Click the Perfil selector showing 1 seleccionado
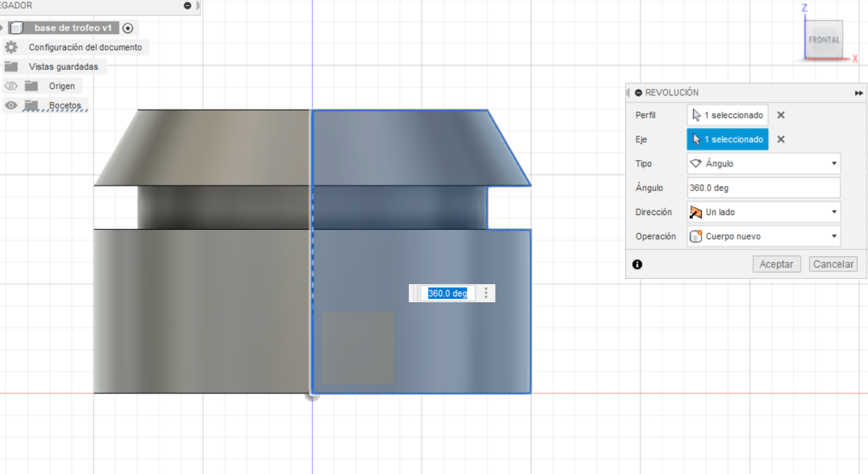The width and height of the screenshot is (868, 474). pos(727,115)
